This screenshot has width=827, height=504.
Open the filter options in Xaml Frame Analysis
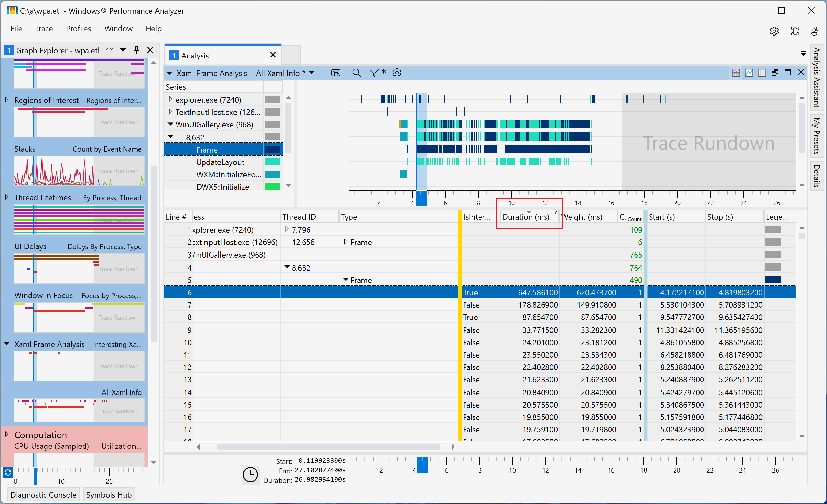point(374,73)
